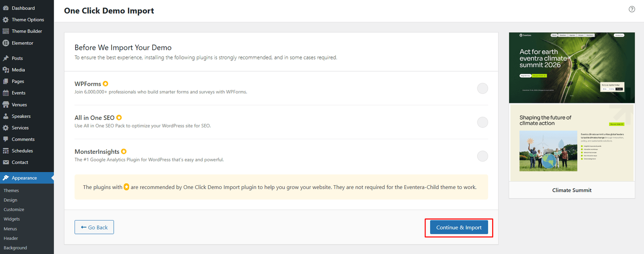
Task: Click the Services gear icon
Action: click(x=6, y=128)
